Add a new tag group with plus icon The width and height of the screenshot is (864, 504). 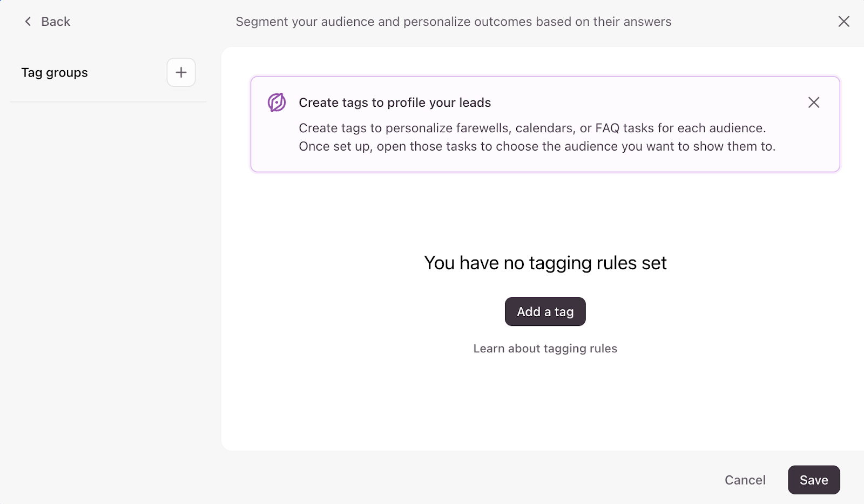pyautogui.click(x=181, y=72)
